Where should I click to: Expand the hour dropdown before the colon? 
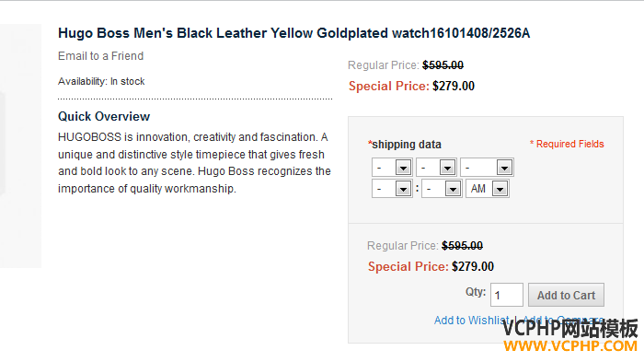[392, 189]
